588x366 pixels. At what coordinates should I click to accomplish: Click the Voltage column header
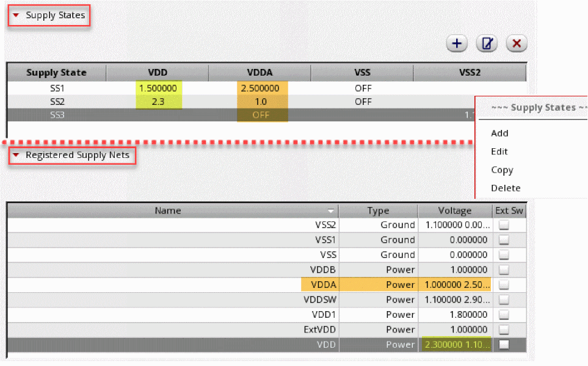[454, 211]
